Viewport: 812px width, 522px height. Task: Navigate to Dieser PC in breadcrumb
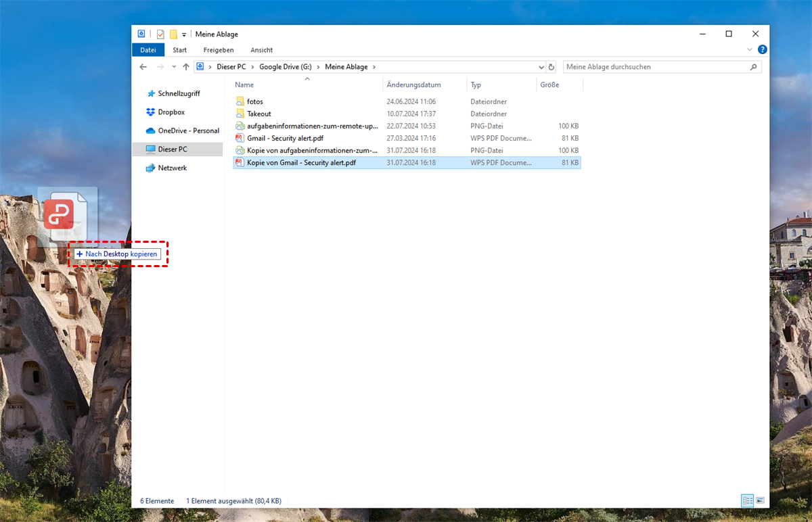(x=231, y=67)
